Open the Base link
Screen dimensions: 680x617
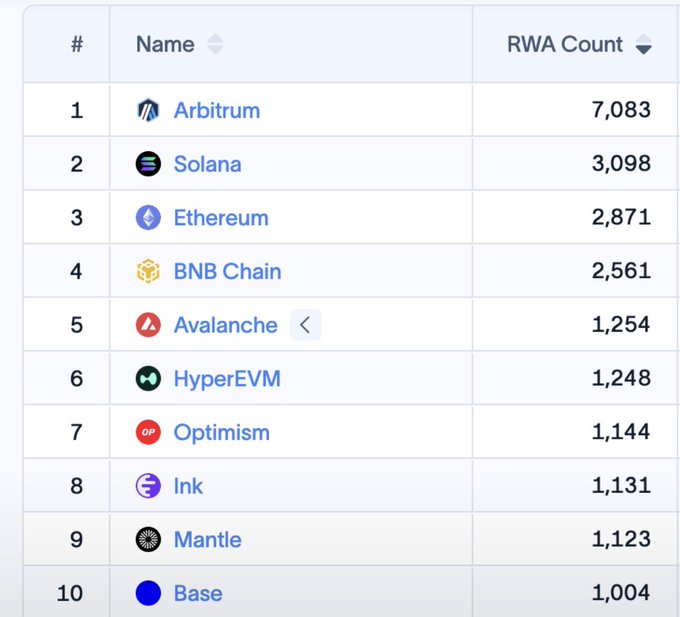[198, 594]
